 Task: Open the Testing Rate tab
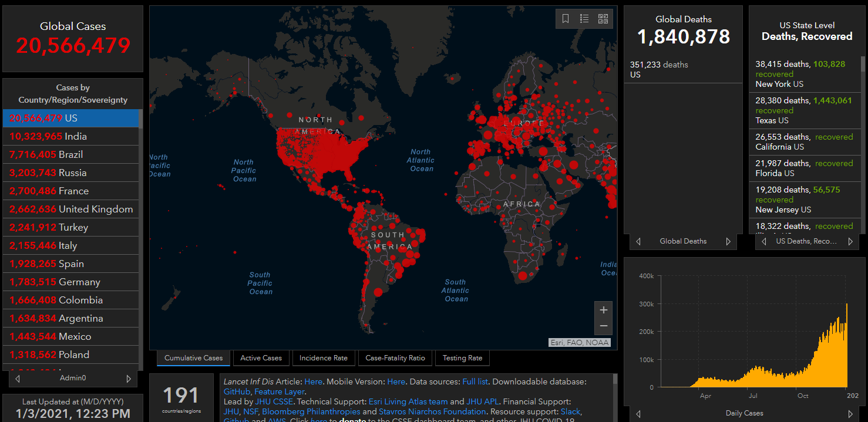tap(462, 358)
